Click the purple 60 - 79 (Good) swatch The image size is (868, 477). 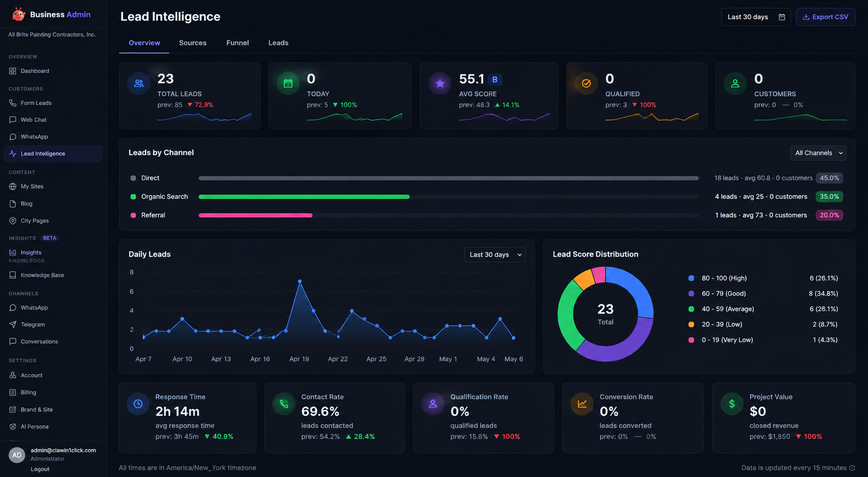point(691,294)
